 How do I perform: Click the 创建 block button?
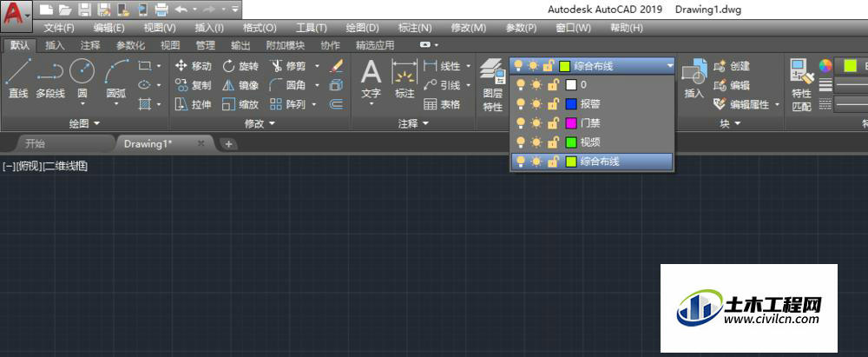tap(732, 66)
